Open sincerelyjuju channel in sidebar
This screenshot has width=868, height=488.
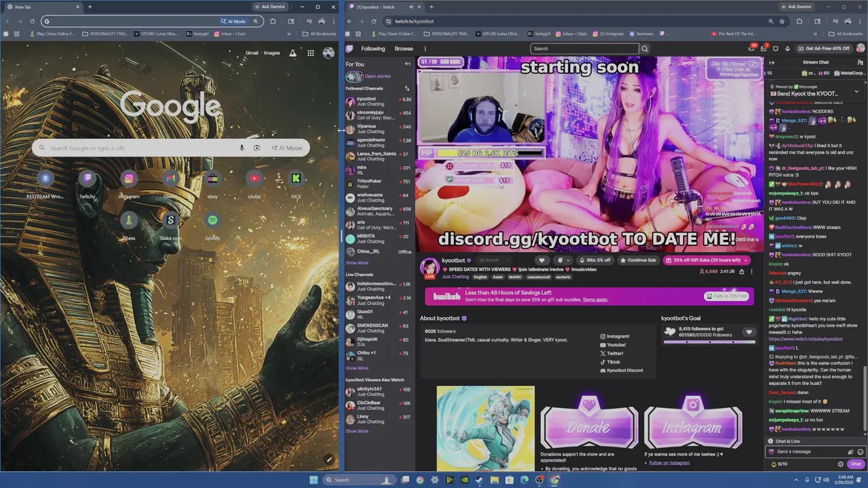coord(378,115)
